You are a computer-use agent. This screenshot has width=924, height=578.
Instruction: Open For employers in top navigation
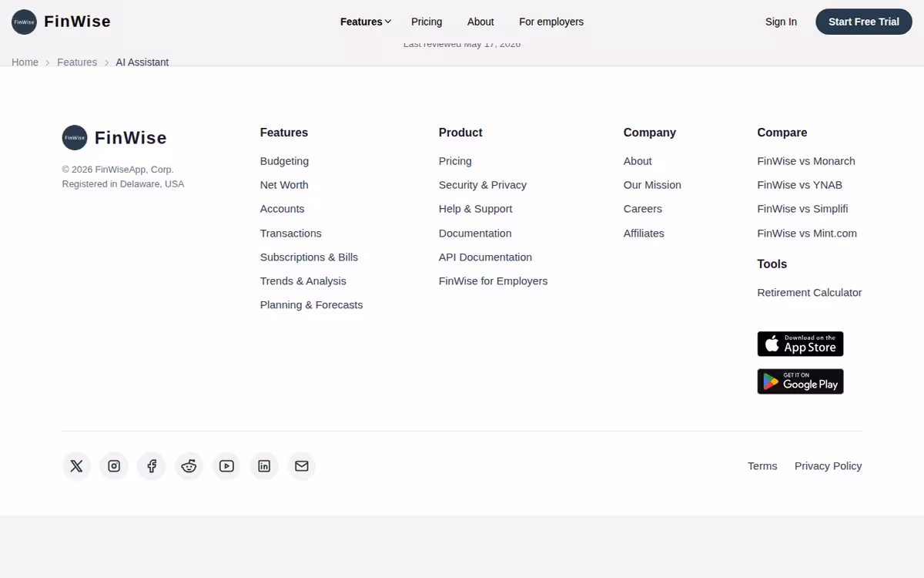pos(551,22)
